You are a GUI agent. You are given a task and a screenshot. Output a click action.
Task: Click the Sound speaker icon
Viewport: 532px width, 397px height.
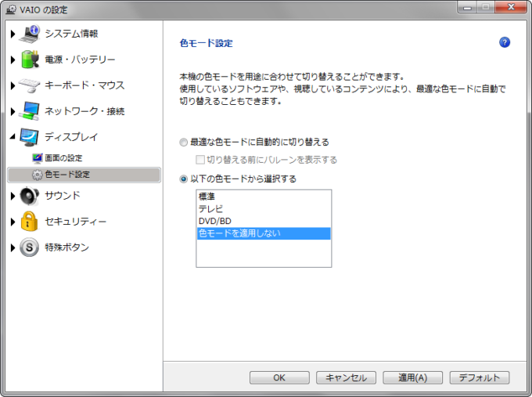[29, 196]
